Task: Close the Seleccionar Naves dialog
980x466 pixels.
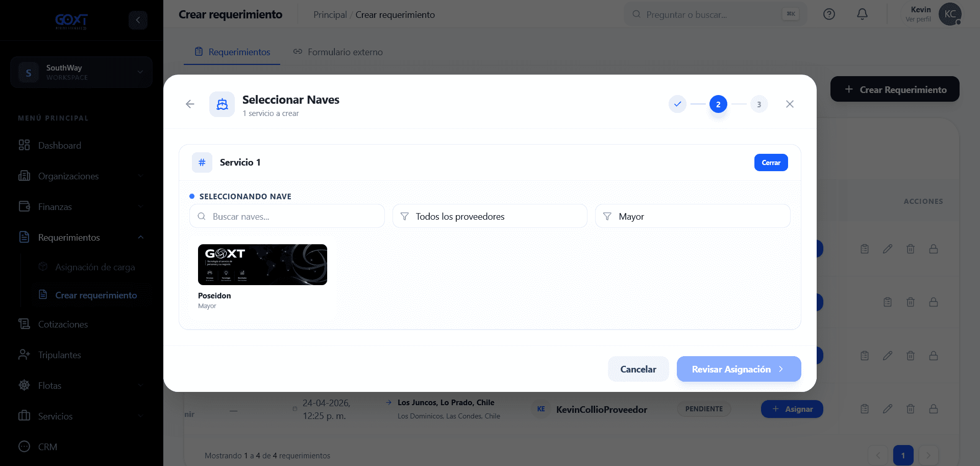Action: click(790, 104)
